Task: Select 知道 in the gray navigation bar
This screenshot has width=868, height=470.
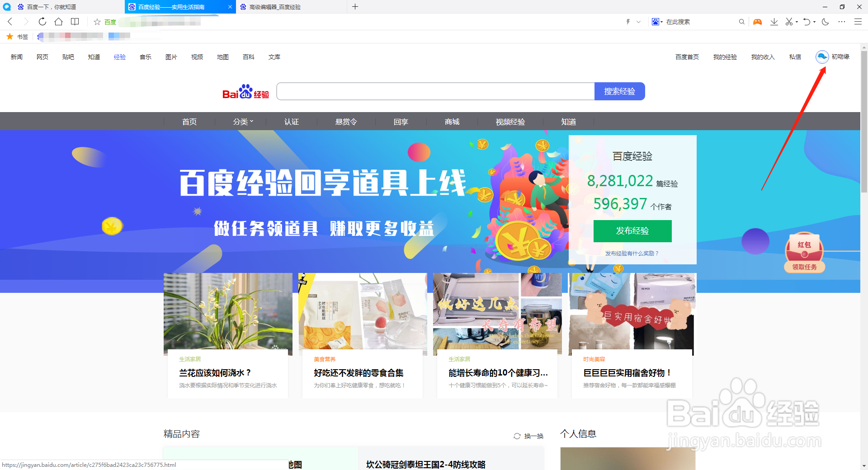Action: tap(569, 122)
